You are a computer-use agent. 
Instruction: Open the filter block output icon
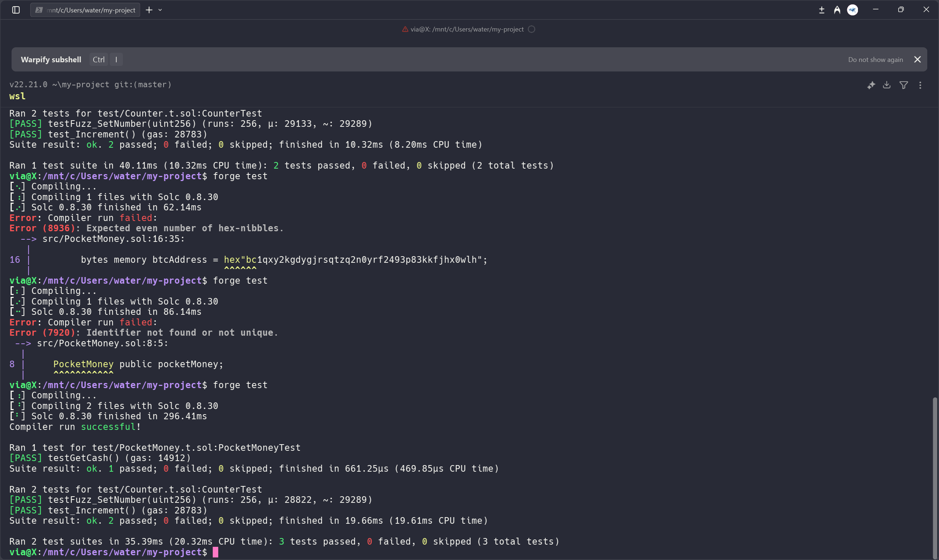pos(903,85)
